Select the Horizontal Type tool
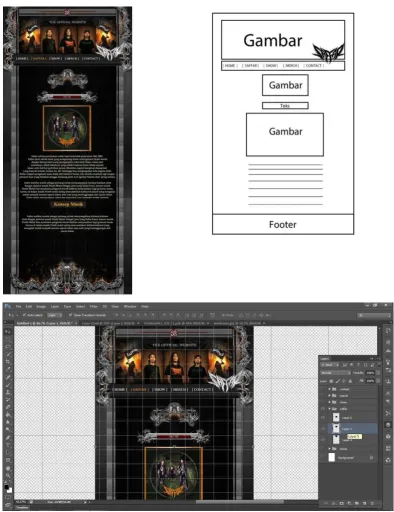 8,445
